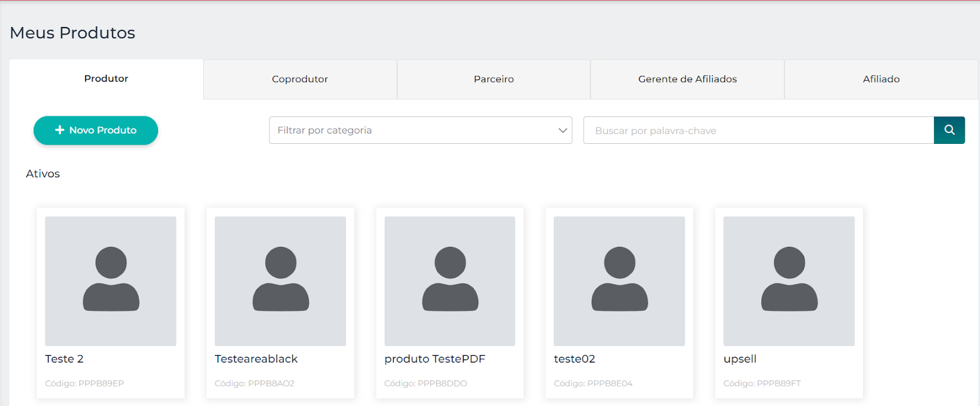Click the code text PPPB89EP
Screen dimensions: 980x406
pyautogui.click(x=101, y=383)
